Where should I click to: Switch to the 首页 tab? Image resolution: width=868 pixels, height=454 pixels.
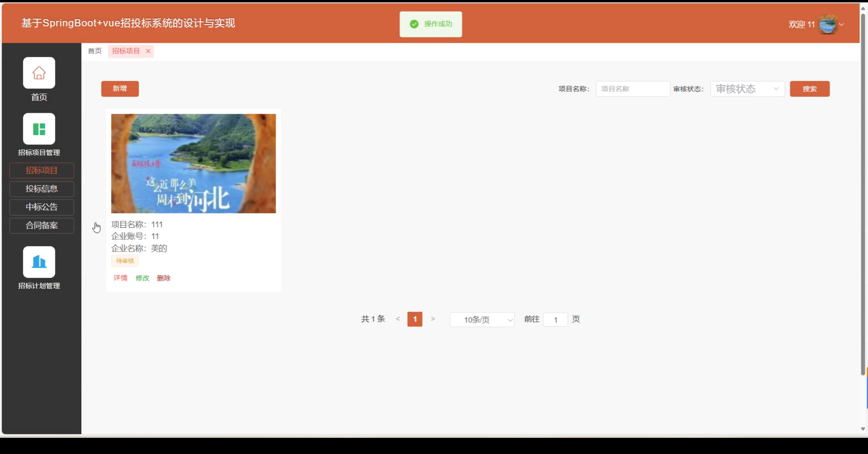tap(95, 51)
